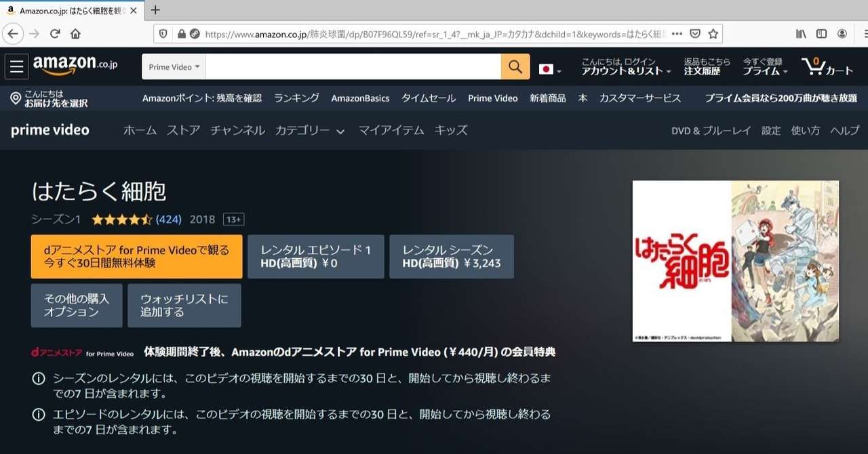868x454 pixels.
Task: Click the dアニメストア for Prime Video logo
Action: tap(82, 352)
